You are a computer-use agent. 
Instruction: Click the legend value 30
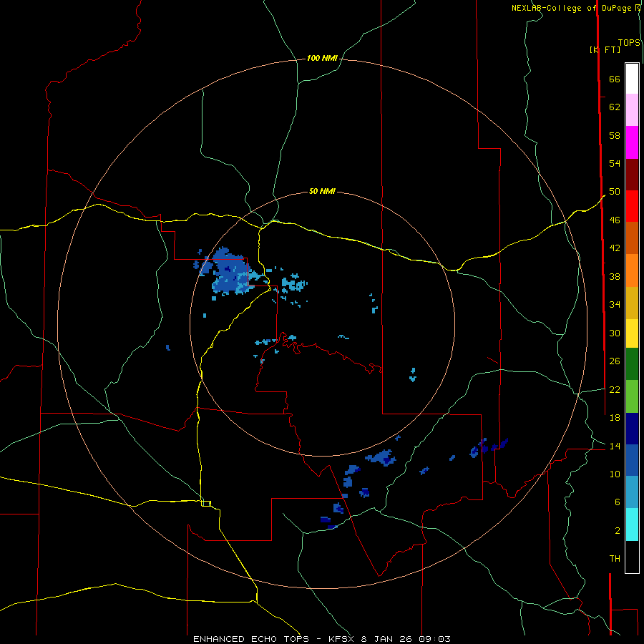615,333
